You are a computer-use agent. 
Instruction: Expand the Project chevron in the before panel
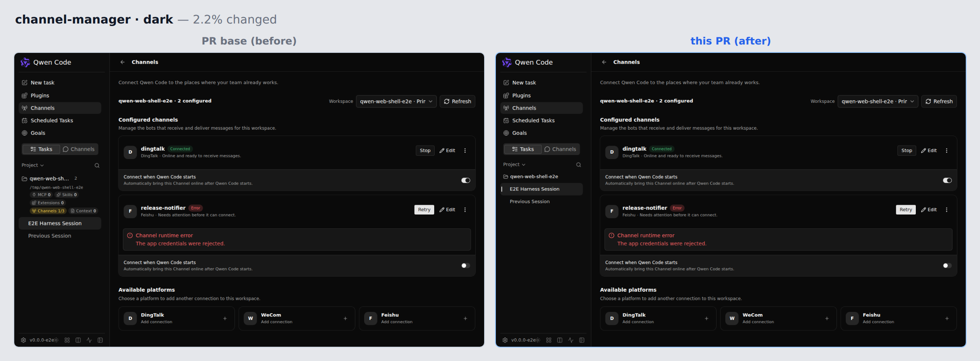click(42, 165)
